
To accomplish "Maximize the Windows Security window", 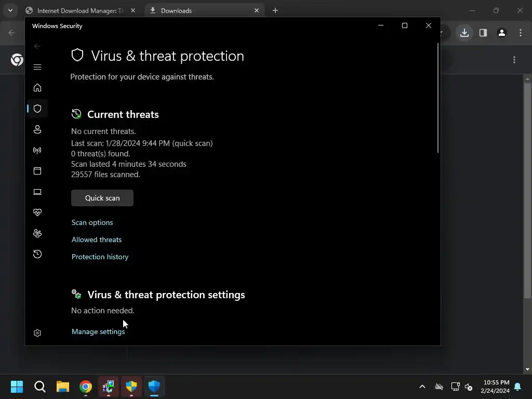I will (x=404, y=26).
